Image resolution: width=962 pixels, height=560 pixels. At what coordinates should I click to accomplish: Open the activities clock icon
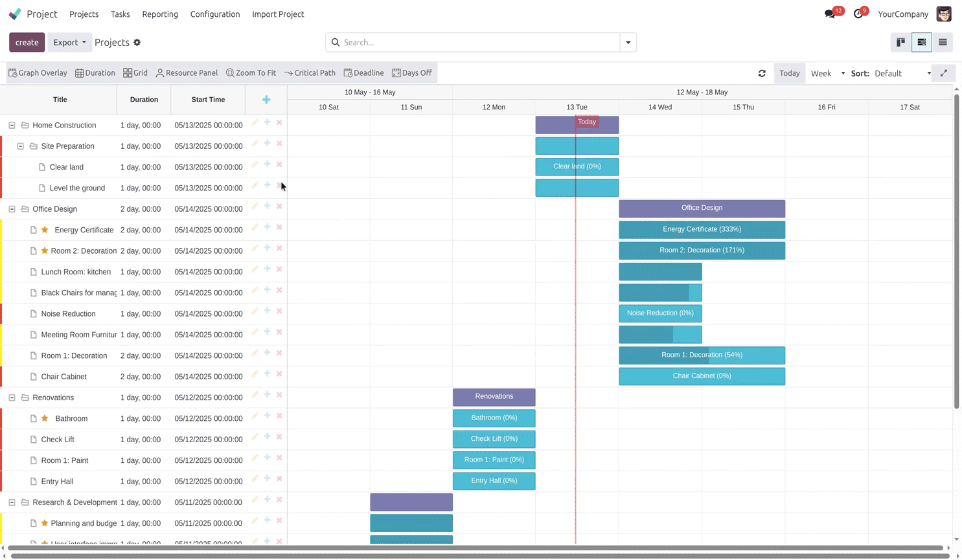point(858,14)
